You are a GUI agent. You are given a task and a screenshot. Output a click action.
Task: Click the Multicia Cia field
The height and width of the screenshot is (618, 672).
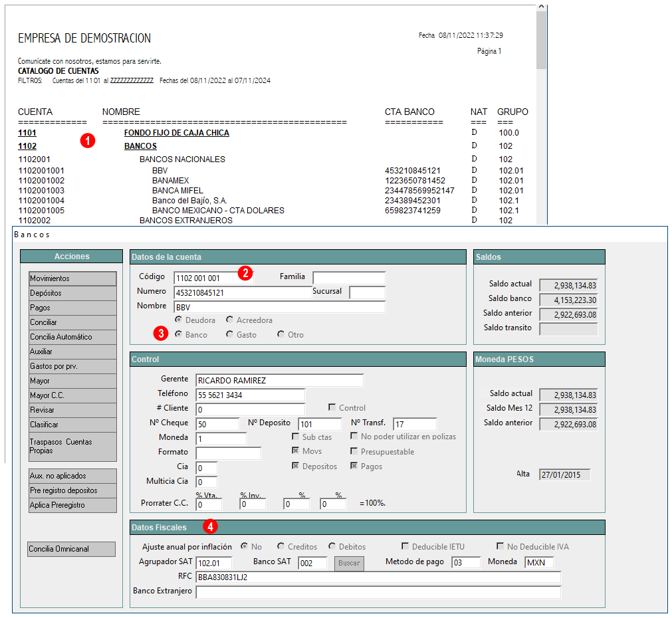[207, 482]
